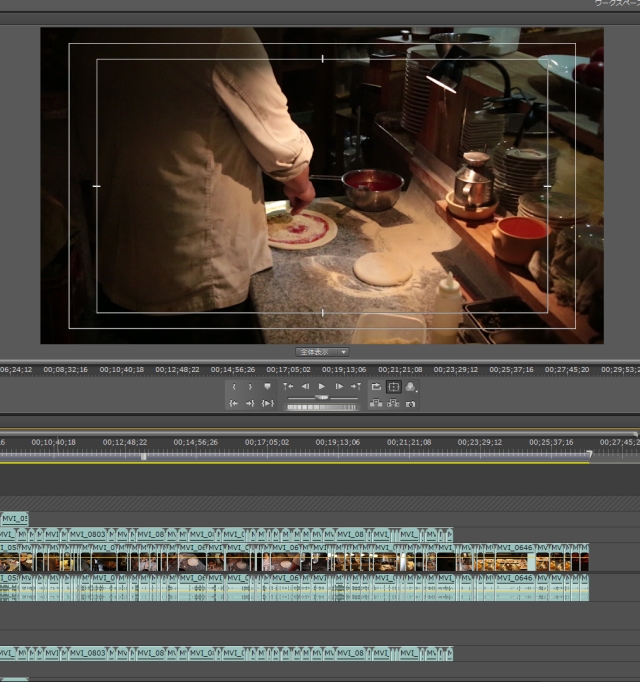Click the Step Back one frame icon
Screen dimensions: 640x682
pyautogui.click(x=305, y=387)
